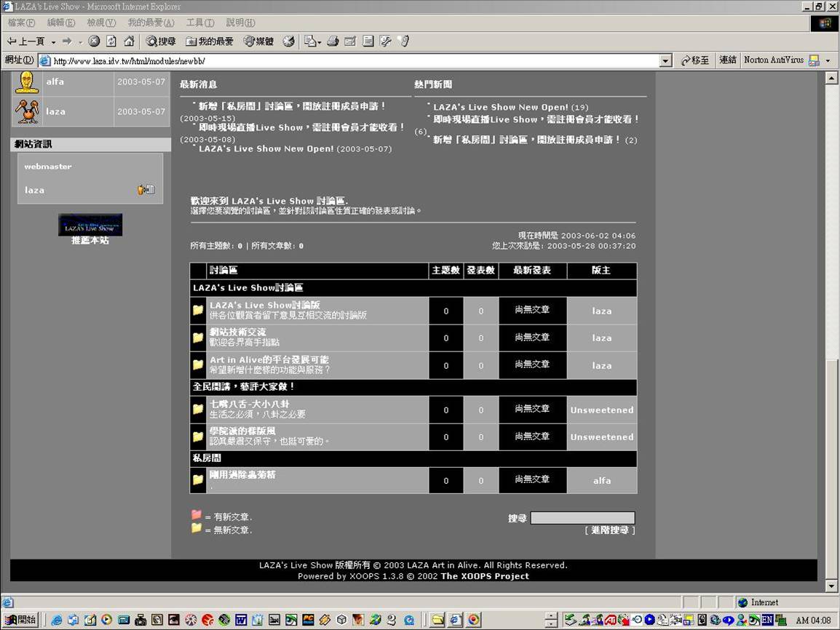Click the LAZA's Live Show banner image

click(x=90, y=224)
